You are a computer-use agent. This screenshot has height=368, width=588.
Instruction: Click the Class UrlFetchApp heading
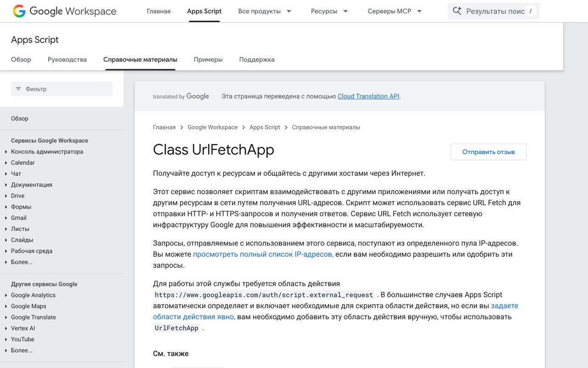click(x=214, y=149)
